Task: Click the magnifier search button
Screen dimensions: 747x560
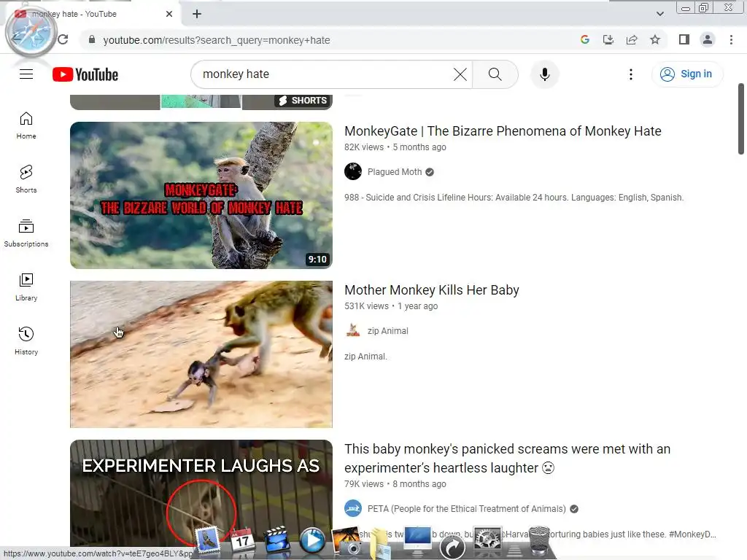Action: [x=495, y=74]
